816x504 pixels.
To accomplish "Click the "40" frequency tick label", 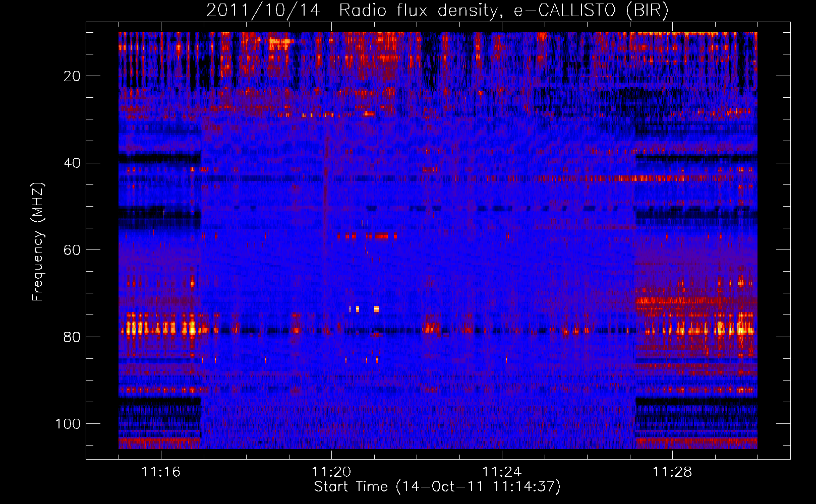I will [x=72, y=163].
